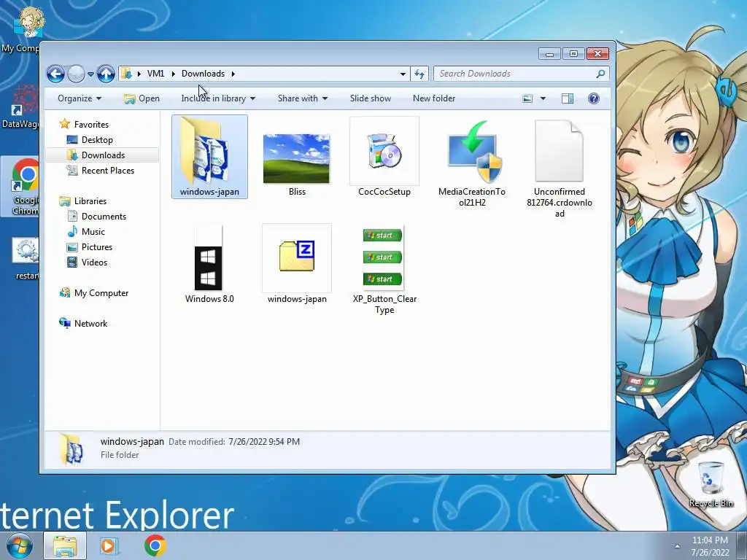The width and height of the screenshot is (747, 560).
Task: Click the windows-japan folder icon in details pane
Action: tap(71, 448)
